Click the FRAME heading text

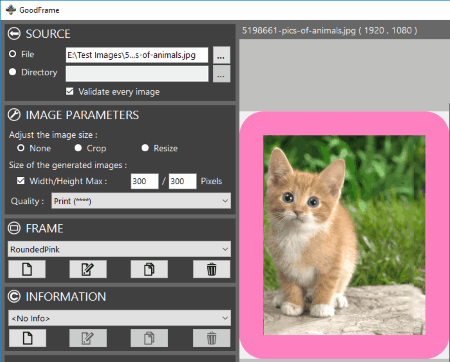click(x=45, y=229)
